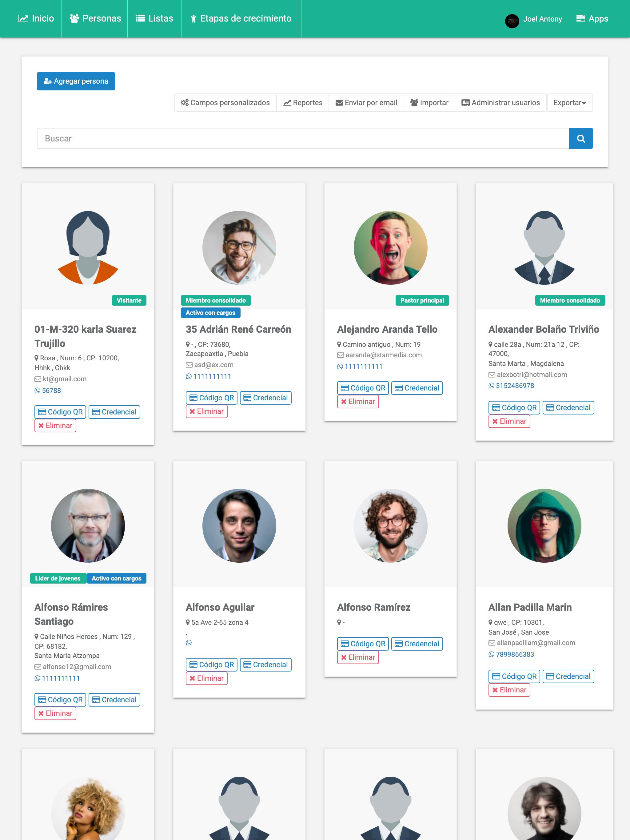630x840 pixels.
Task: Open Credencial for Adrián René Carreón
Action: (265, 398)
